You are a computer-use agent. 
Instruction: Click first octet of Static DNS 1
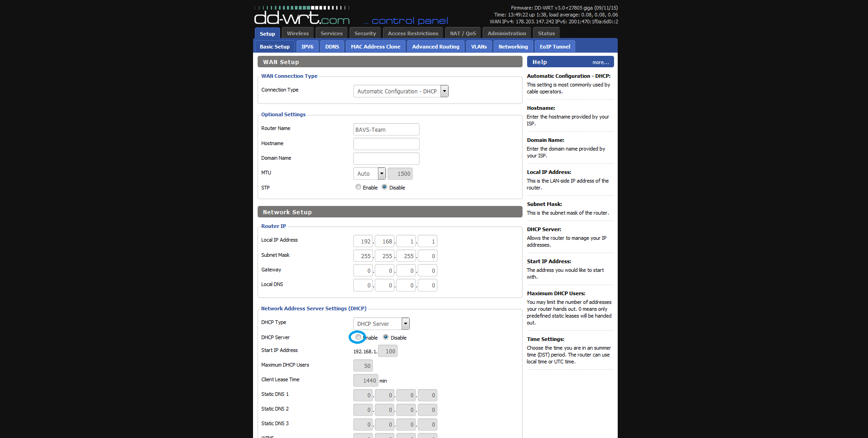[363, 395]
